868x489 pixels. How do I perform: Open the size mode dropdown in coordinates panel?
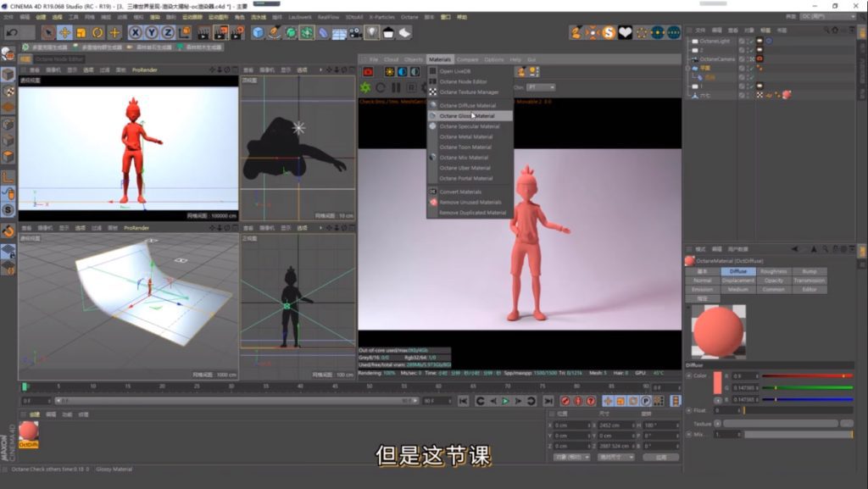pyautogui.click(x=616, y=457)
